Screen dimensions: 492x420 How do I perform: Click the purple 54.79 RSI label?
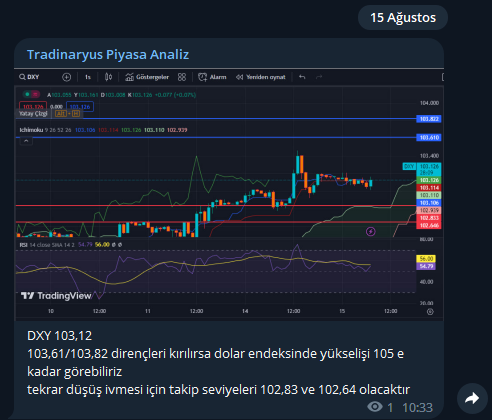426,266
